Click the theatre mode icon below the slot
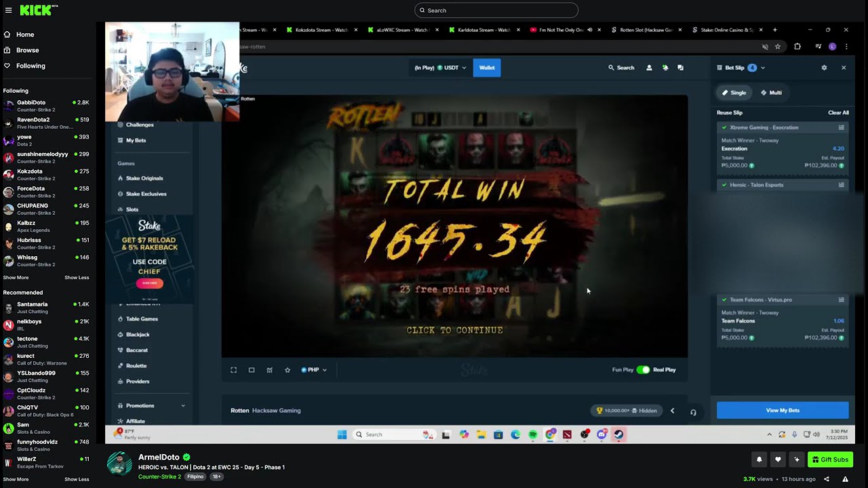This screenshot has width=868, height=488. (252, 370)
